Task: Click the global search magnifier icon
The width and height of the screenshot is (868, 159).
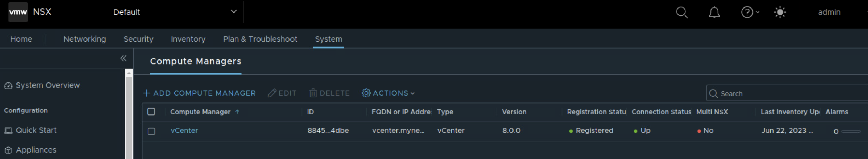Action: point(681,13)
